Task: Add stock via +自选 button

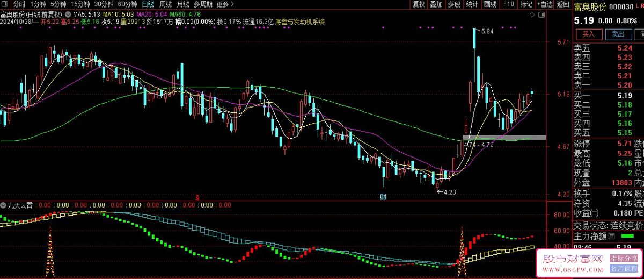Action: point(544,4)
